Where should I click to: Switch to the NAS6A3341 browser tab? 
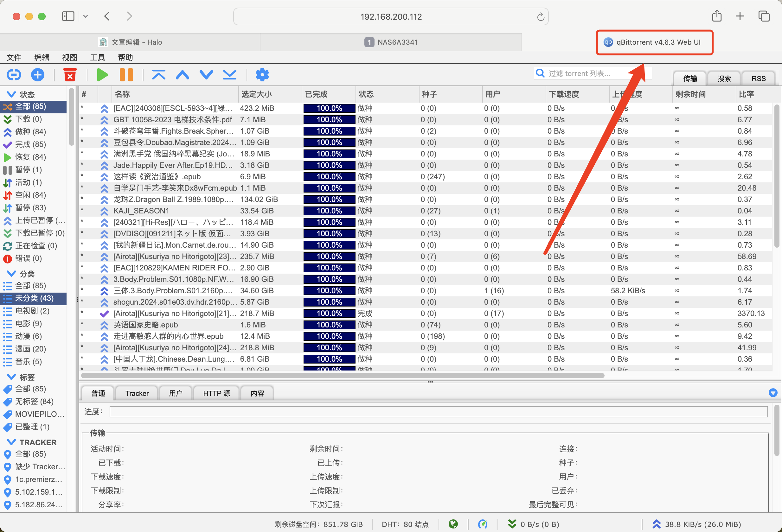[x=391, y=42]
